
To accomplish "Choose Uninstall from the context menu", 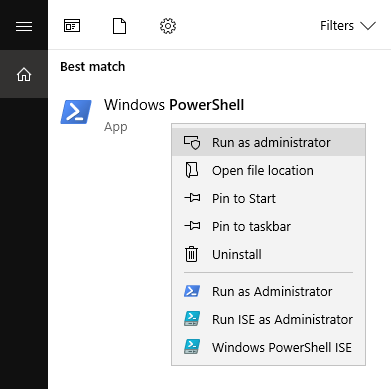I will point(268,254).
